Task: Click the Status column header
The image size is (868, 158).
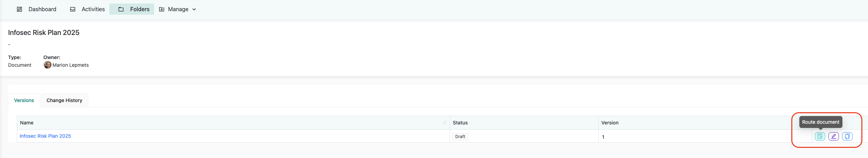Action: (460, 123)
